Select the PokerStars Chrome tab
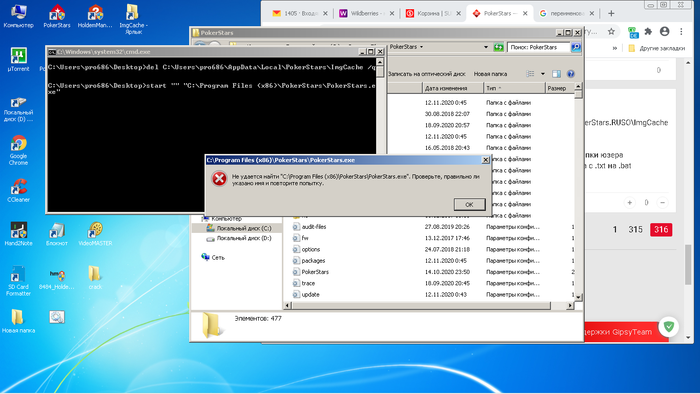 [x=500, y=13]
